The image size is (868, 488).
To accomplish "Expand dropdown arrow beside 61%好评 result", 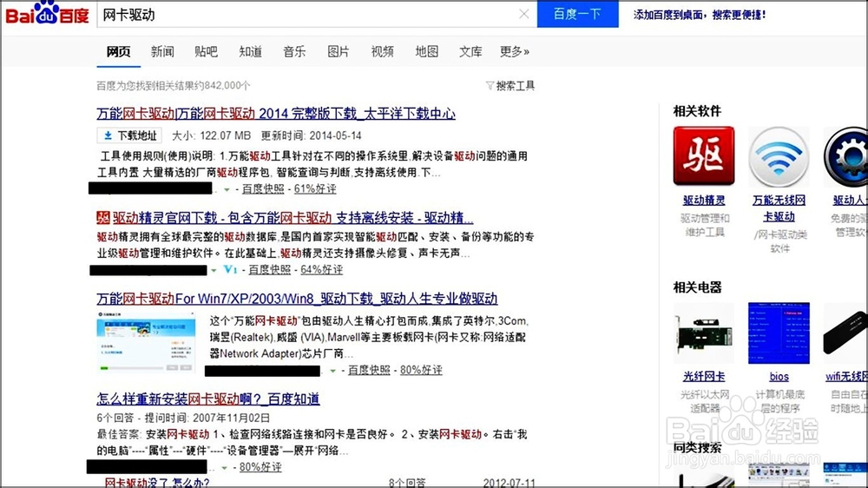I will click(x=227, y=189).
